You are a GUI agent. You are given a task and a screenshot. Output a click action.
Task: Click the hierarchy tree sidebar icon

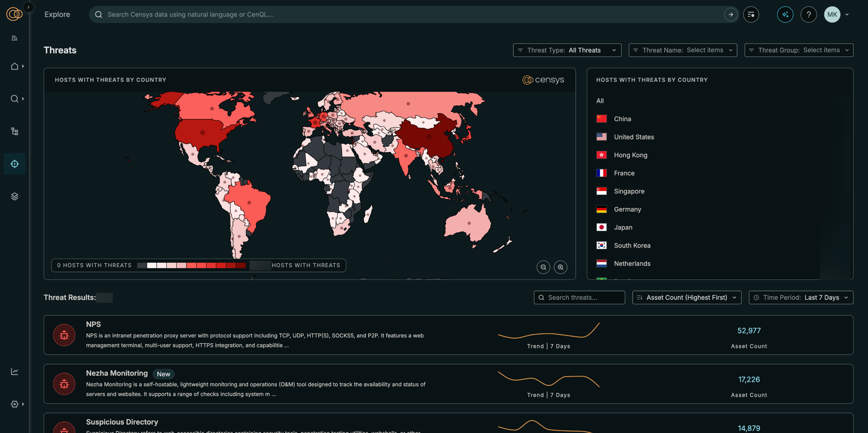[x=15, y=131]
